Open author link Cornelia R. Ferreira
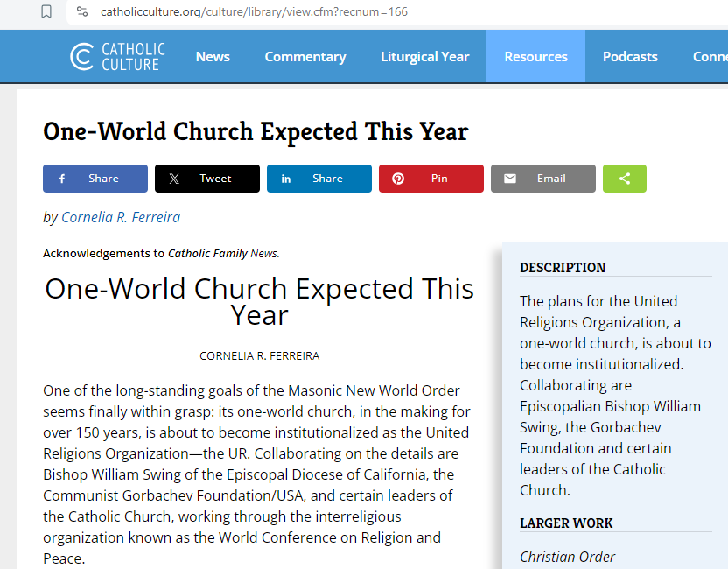728x569 pixels. [121, 217]
